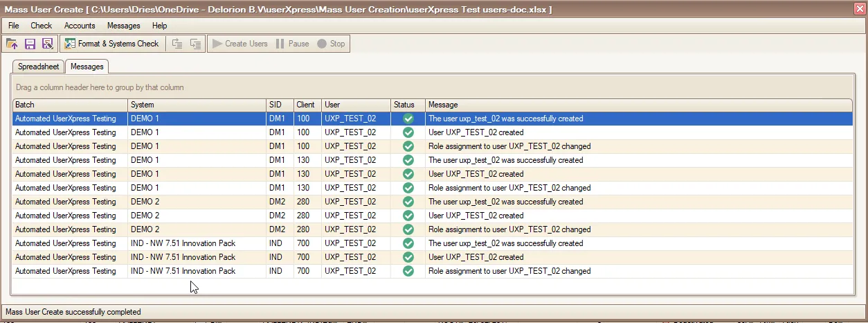Viewport: 868px width, 323px height.
Task: Click 'DEMO 2' system in client 280 role assignment row
Action: 145,229
